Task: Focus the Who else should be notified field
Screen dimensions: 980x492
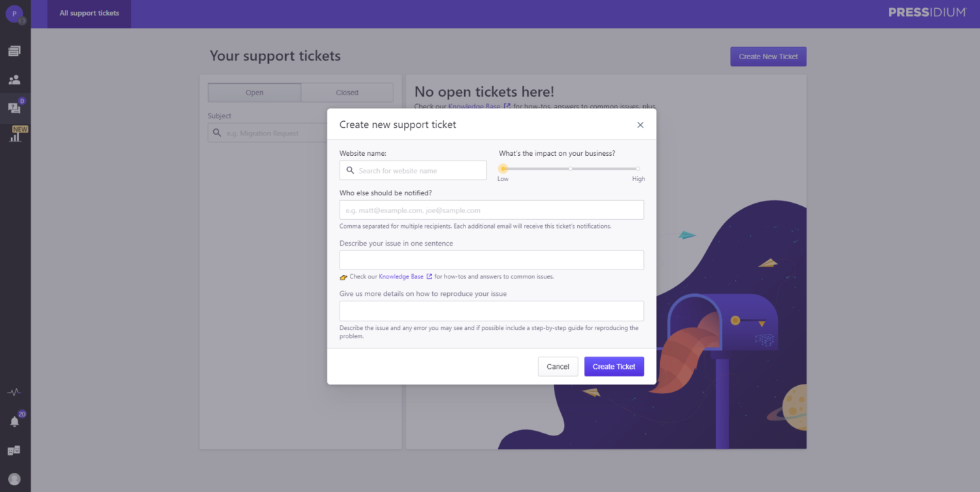Action: [491, 210]
